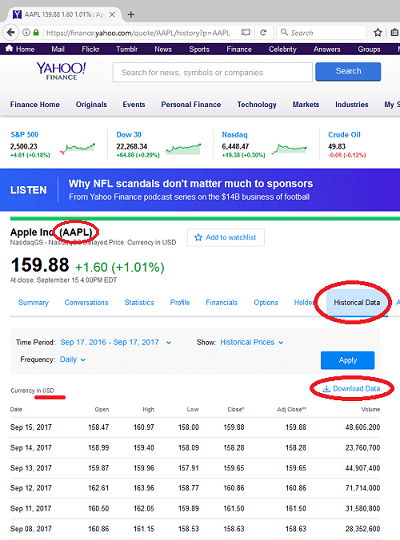Image resolution: width=400 pixels, height=540 pixels.
Task: Click the Download Data arrow icon
Action: [x=326, y=389]
